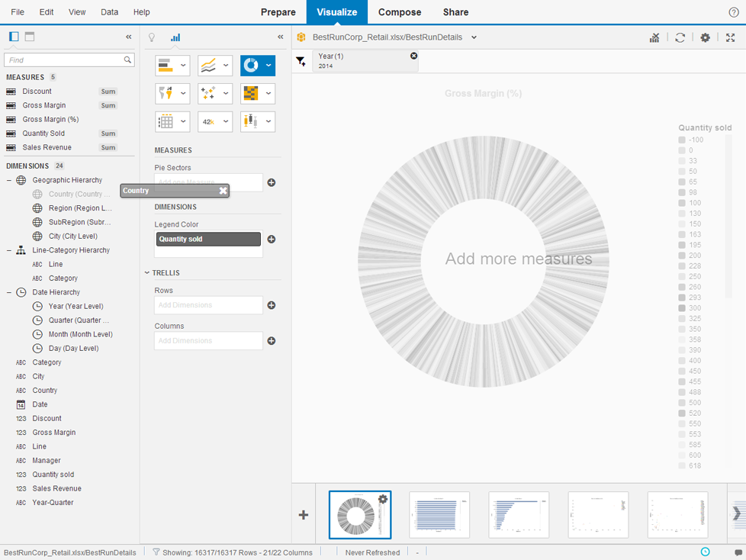
Task: Switch to the Prepare tab
Action: 278,12
